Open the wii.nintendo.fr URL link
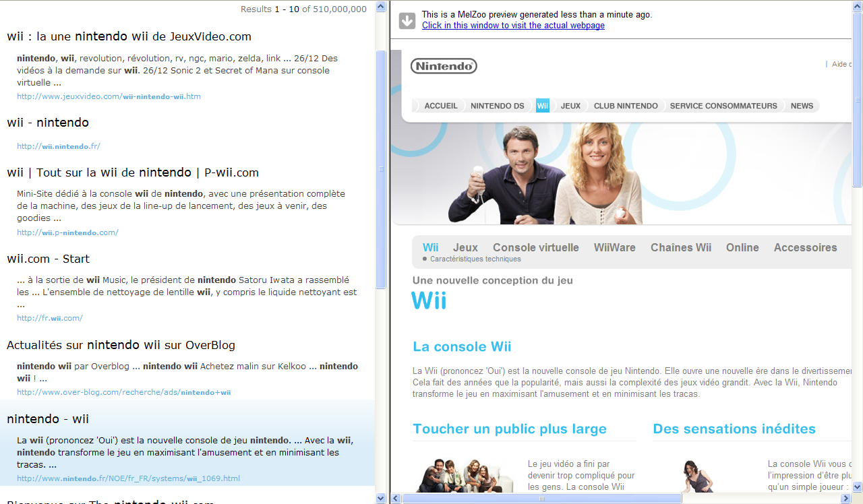The height and width of the screenshot is (504, 863). coord(59,146)
